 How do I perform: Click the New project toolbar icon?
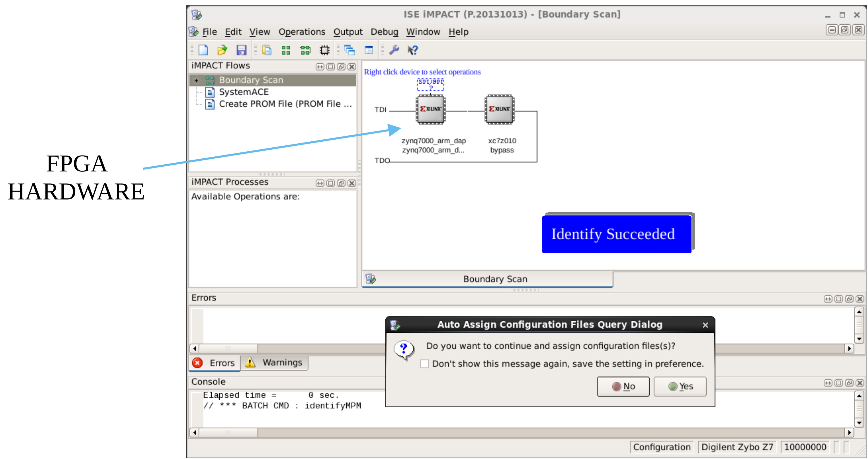pyautogui.click(x=203, y=50)
